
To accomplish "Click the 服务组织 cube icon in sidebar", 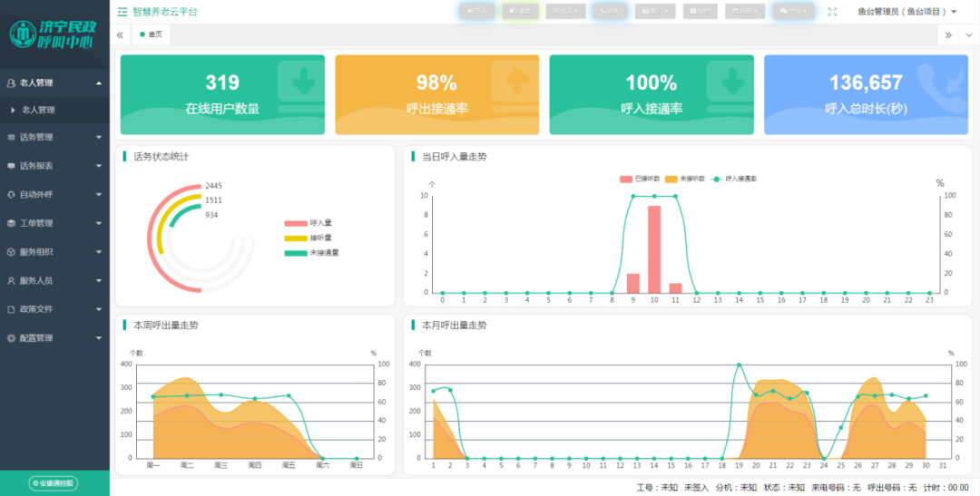I will (x=11, y=252).
